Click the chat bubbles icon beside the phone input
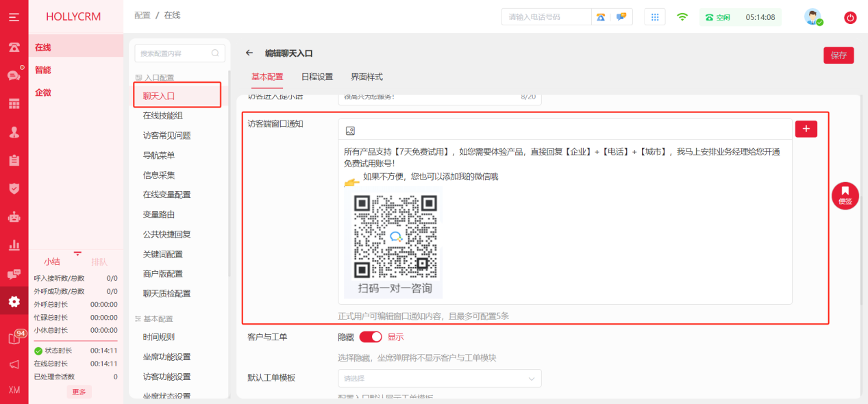 621,17
